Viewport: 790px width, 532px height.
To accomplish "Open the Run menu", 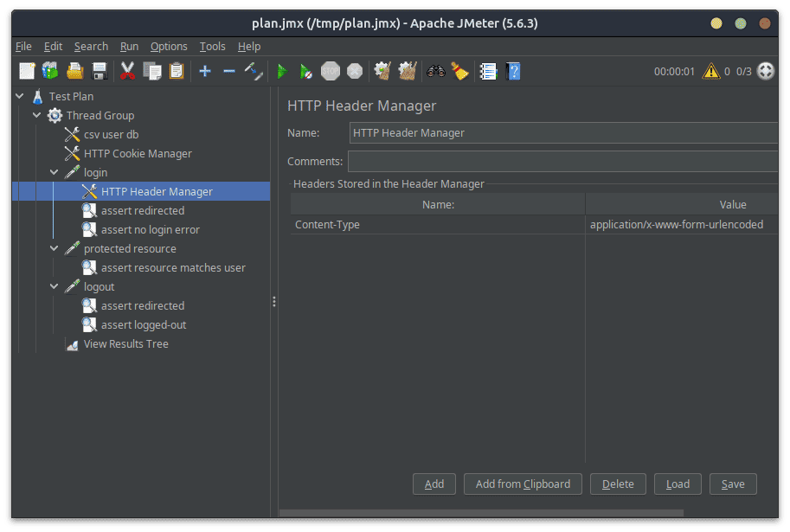I will (x=129, y=47).
